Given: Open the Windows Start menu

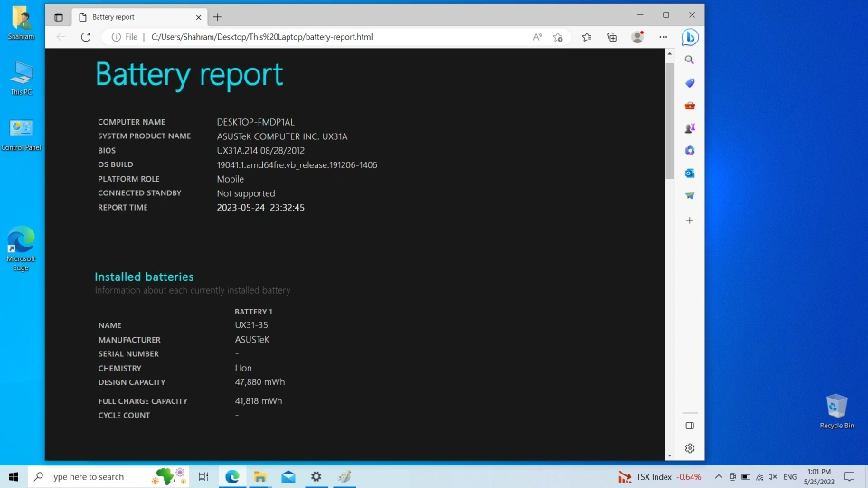Looking at the screenshot, I should pyautogui.click(x=14, y=476).
